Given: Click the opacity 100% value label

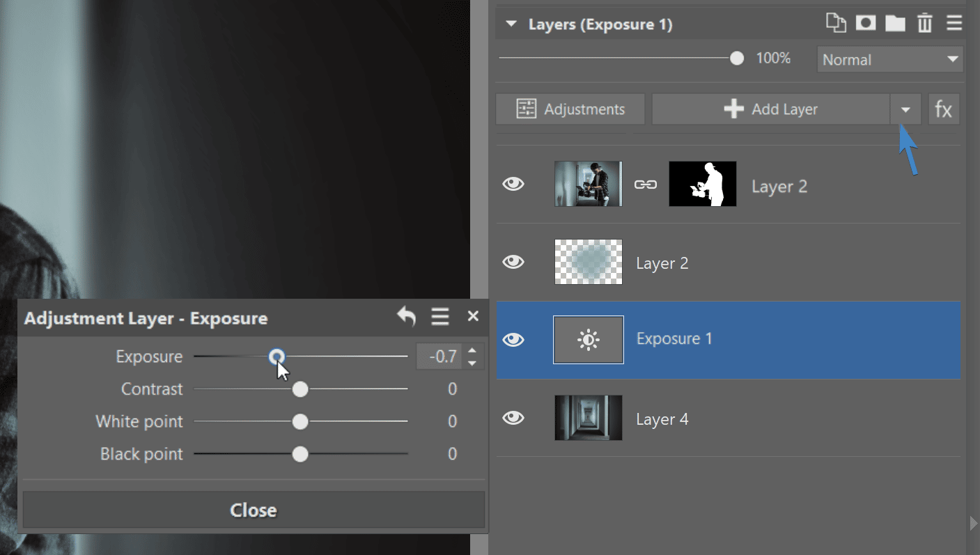Looking at the screenshot, I should click(773, 59).
